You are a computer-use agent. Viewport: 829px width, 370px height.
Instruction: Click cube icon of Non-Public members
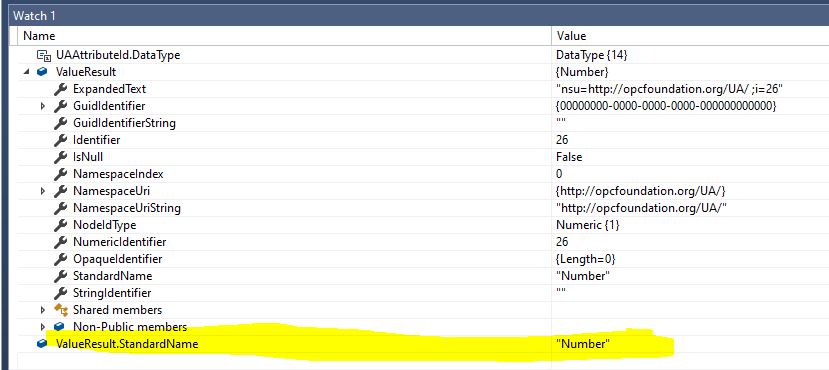coord(59,327)
